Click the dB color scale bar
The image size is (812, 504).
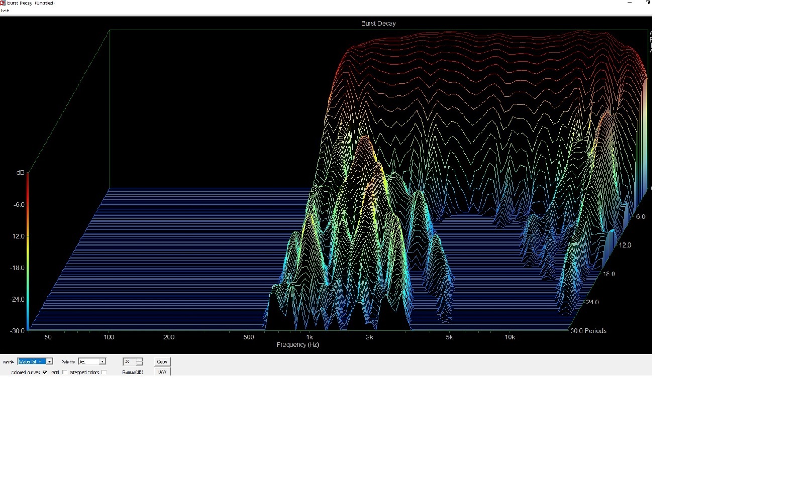(28, 251)
